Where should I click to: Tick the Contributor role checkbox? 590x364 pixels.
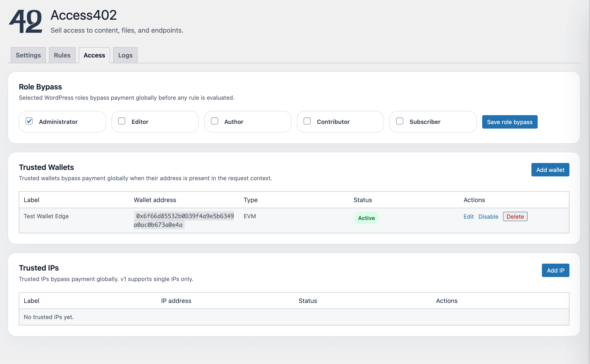pyautogui.click(x=307, y=121)
